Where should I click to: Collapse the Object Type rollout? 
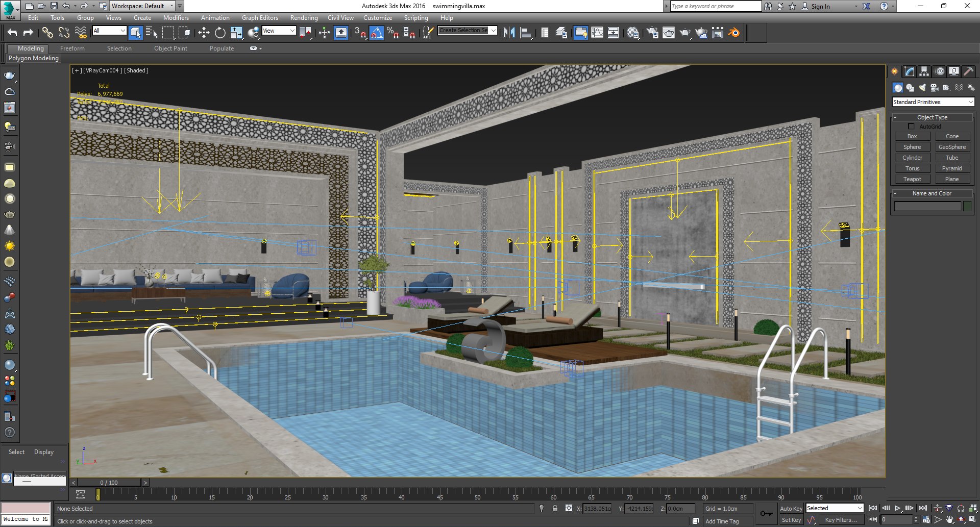[932, 117]
